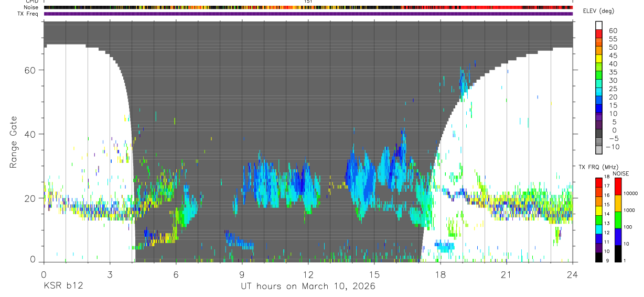Image resolution: width=644 pixels, height=297 pixels.
Task: Click the purple TX Freq strip
Action: click(308, 14)
